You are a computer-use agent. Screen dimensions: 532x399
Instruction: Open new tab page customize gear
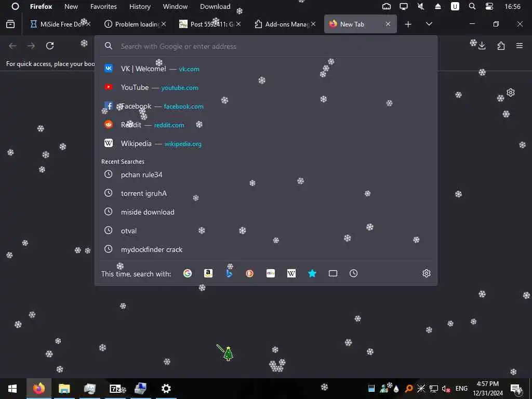tap(511, 92)
